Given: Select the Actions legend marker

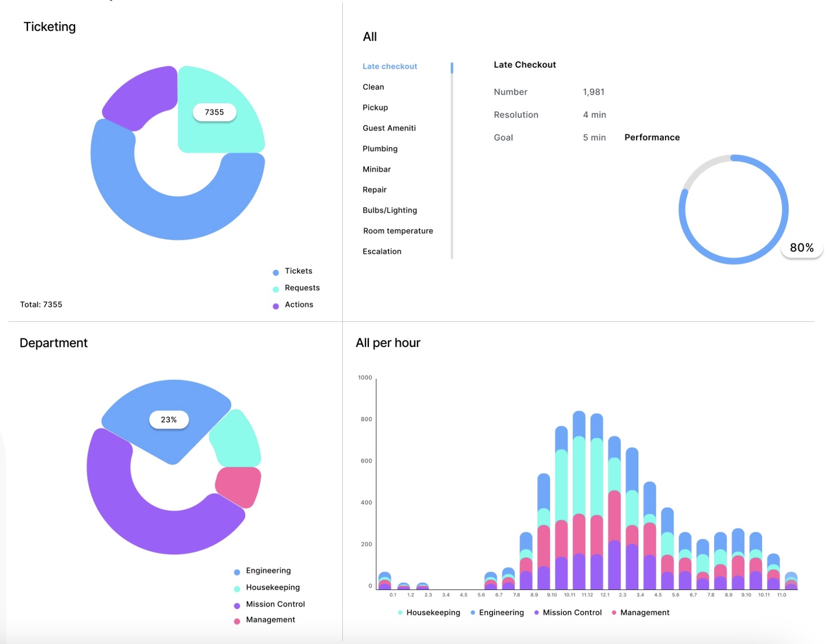Looking at the screenshot, I should (x=275, y=305).
